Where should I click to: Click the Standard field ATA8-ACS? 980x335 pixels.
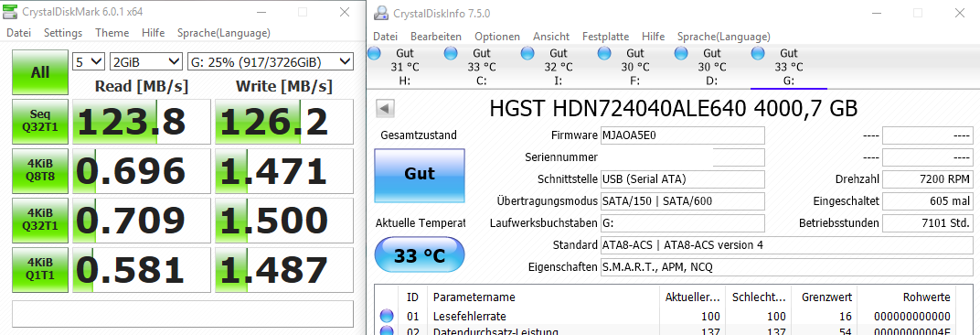click(x=787, y=244)
